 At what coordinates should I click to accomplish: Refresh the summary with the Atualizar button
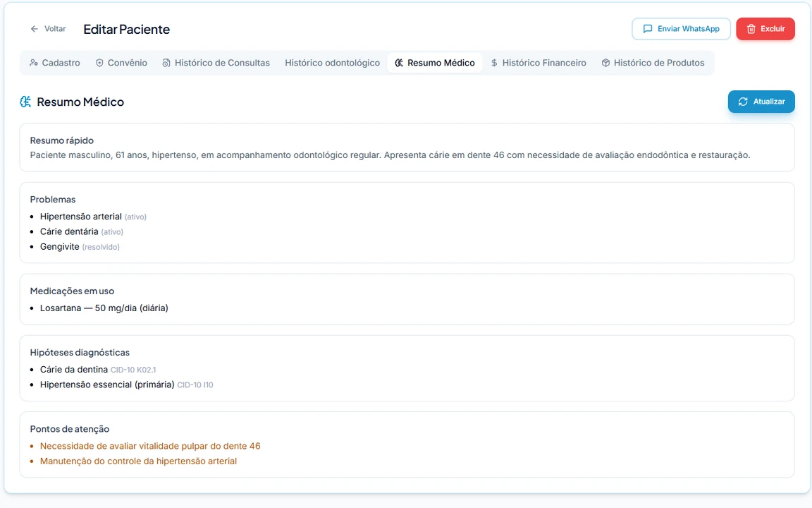point(761,102)
